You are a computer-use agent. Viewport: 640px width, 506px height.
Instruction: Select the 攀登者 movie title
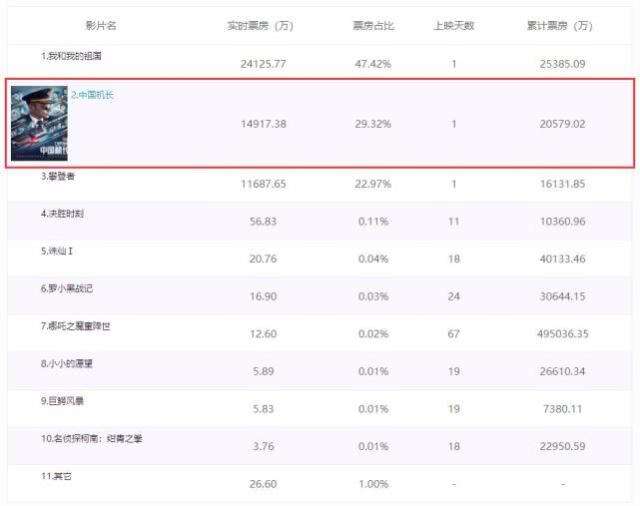59,176
